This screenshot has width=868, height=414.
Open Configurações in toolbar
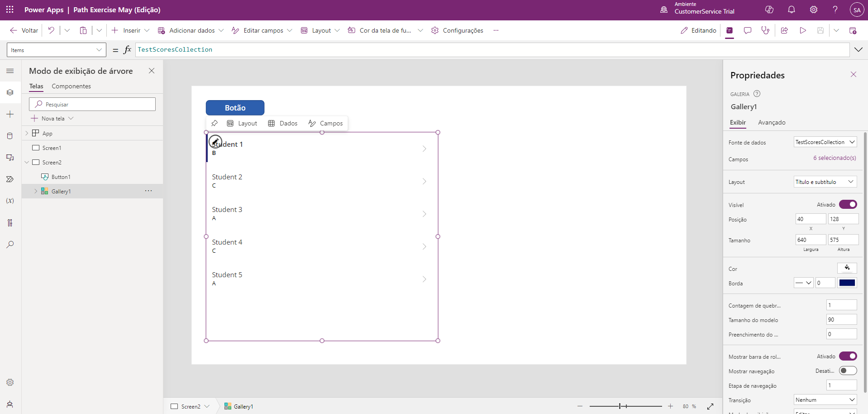click(457, 30)
